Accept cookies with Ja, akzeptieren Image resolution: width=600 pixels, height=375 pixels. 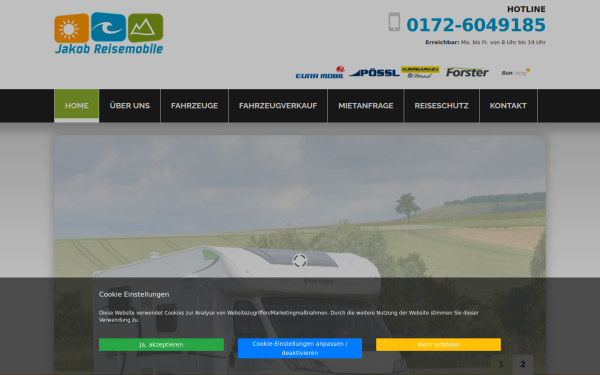(161, 344)
